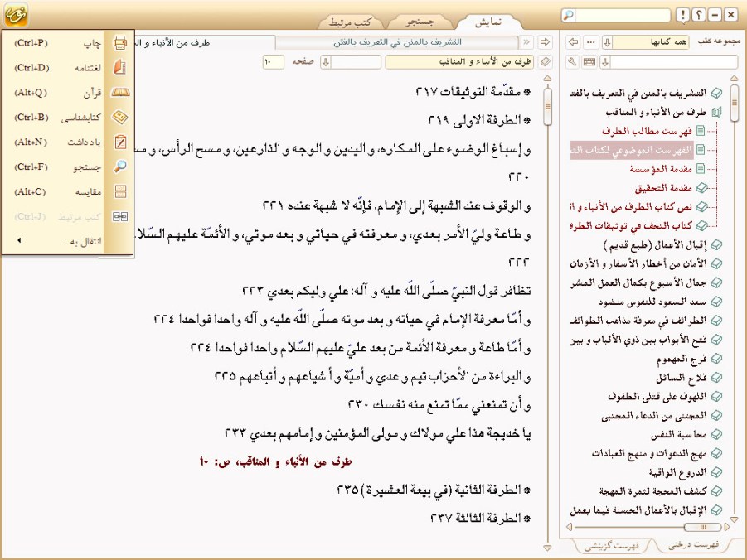Click the Noor logo menu button
This screenshot has width=747, height=560.
click(x=16, y=14)
